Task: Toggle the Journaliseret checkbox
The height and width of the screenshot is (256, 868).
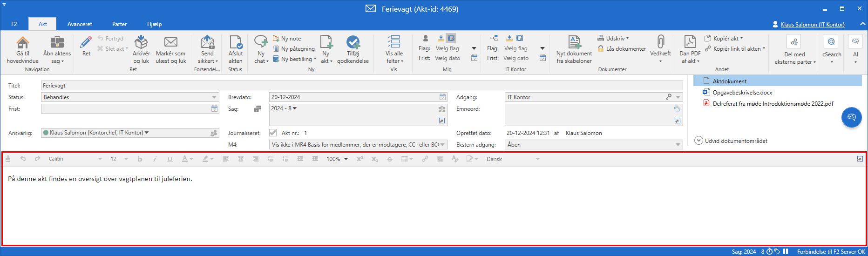Action: pos(273,133)
